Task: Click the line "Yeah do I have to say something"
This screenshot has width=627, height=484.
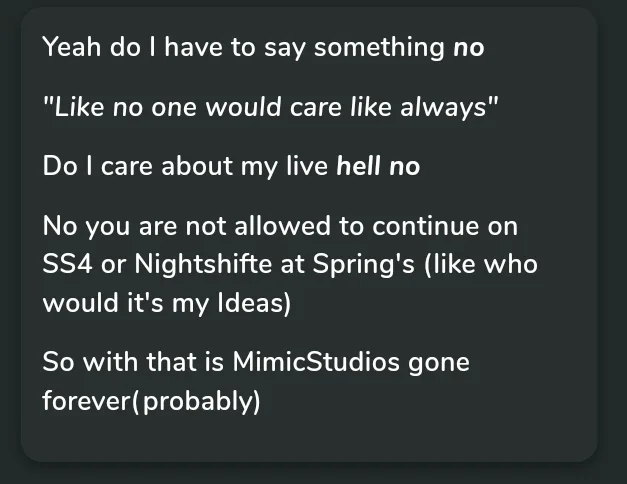Action: (x=243, y=48)
